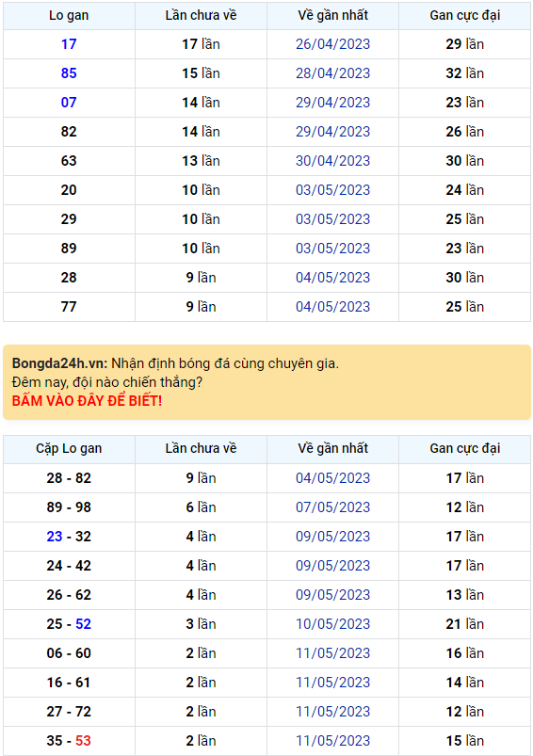Click the '32 lần' Gan cực đại cell
The image size is (533, 756).
465,73
